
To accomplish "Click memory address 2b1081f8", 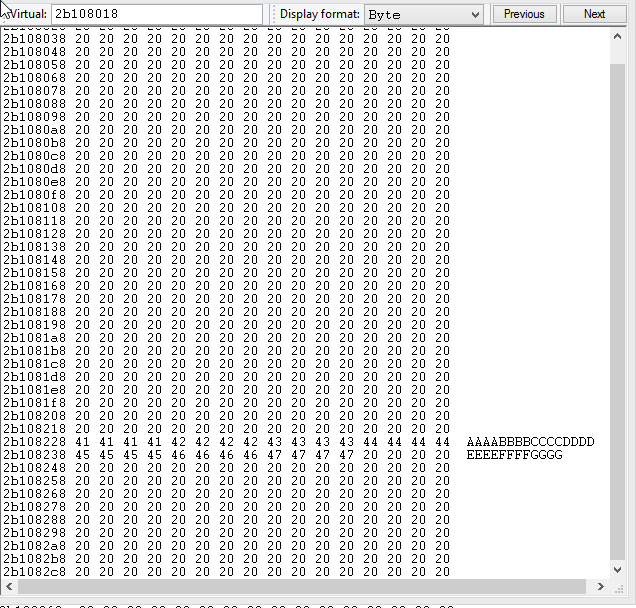I will tap(35, 403).
